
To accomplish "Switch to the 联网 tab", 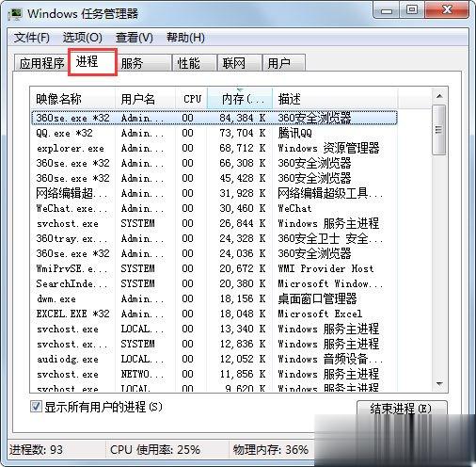I will click(240, 63).
